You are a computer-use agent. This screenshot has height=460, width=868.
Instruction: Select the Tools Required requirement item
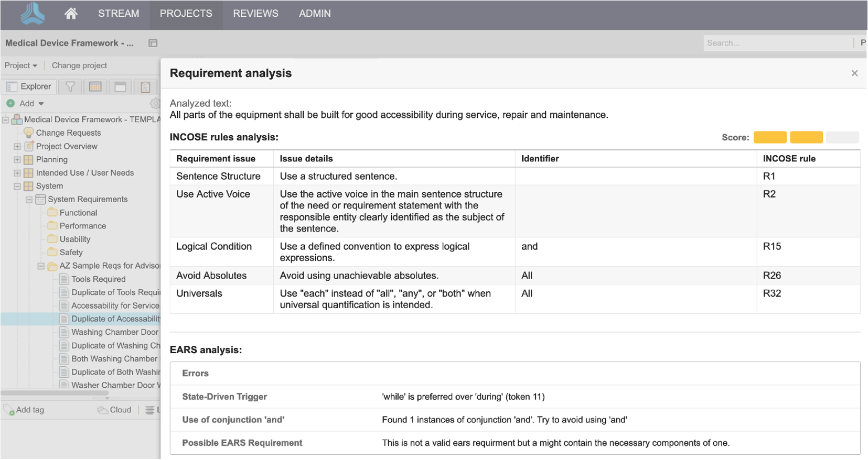click(x=98, y=279)
